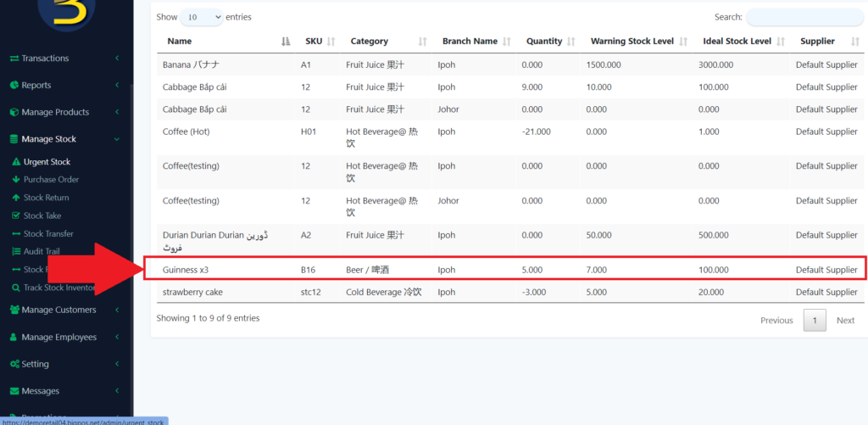Click the Reports pie chart icon

point(14,86)
